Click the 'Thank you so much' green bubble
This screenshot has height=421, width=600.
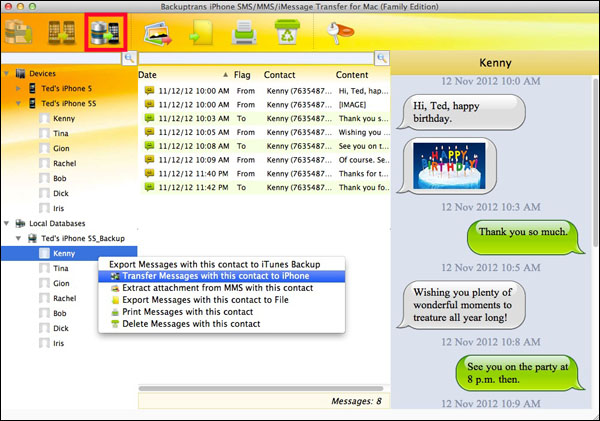[525, 237]
